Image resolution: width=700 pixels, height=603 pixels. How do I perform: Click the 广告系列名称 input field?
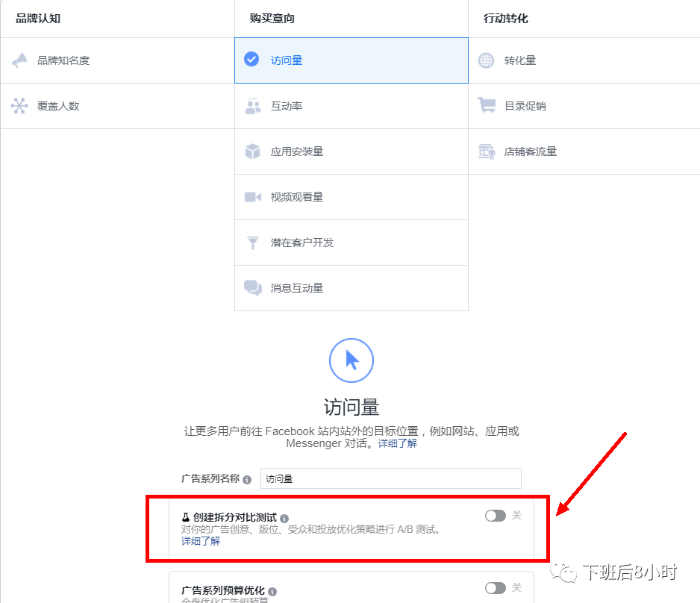click(x=390, y=478)
